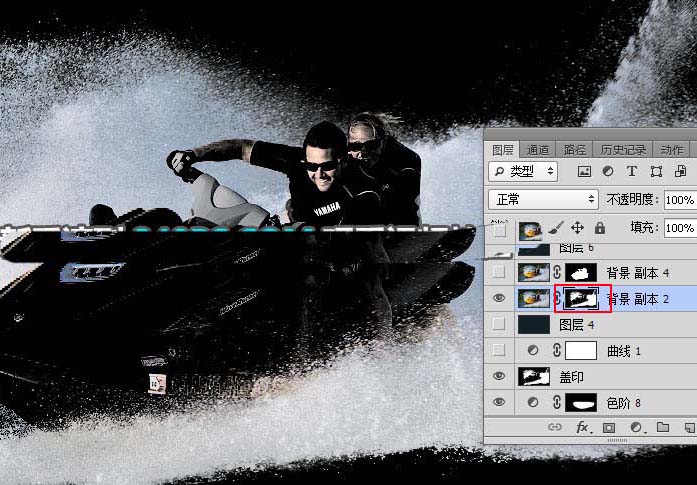This screenshot has width=697, height=485.
Task: Click the 不透明度 opacity value field
Action: [680, 200]
